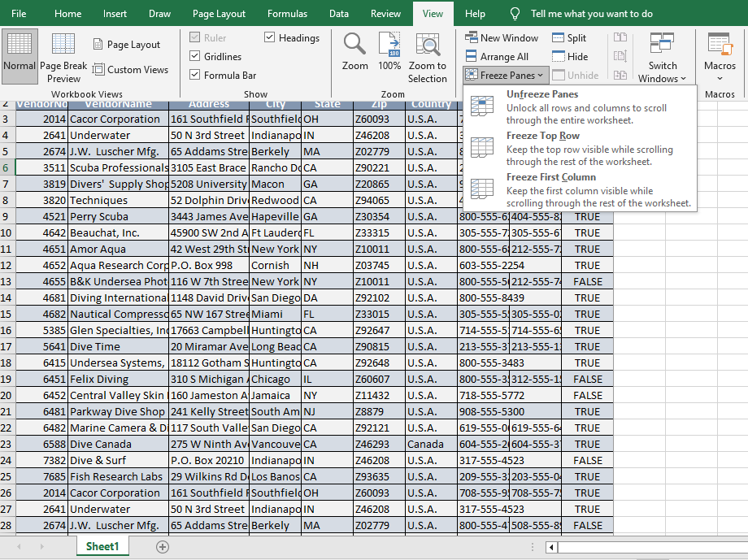The height and width of the screenshot is (560, 748).
Task: Open the Switch Windows dropdown
Action: [662, 57]
